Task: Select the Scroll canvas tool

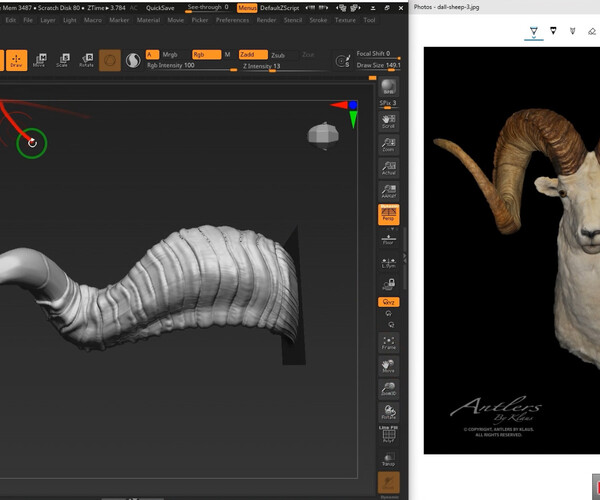Action: [388, 121]
